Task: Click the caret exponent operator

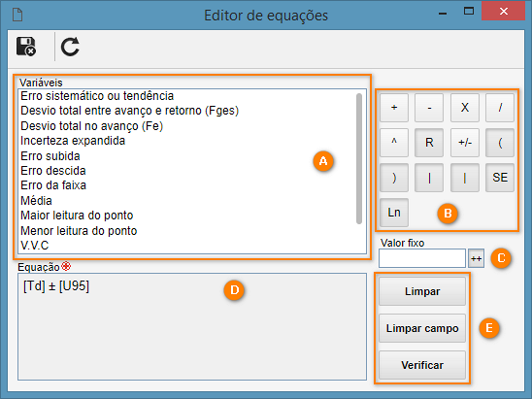Action: (x=394, y=143)
